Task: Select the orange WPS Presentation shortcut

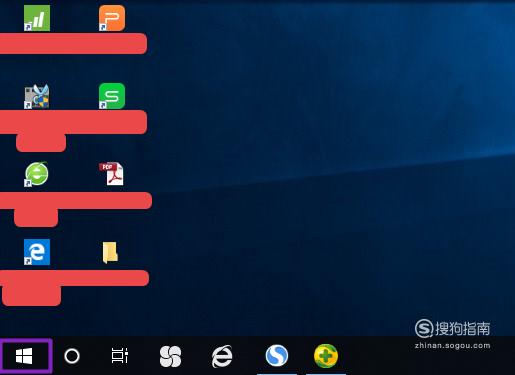Action: 112,18
